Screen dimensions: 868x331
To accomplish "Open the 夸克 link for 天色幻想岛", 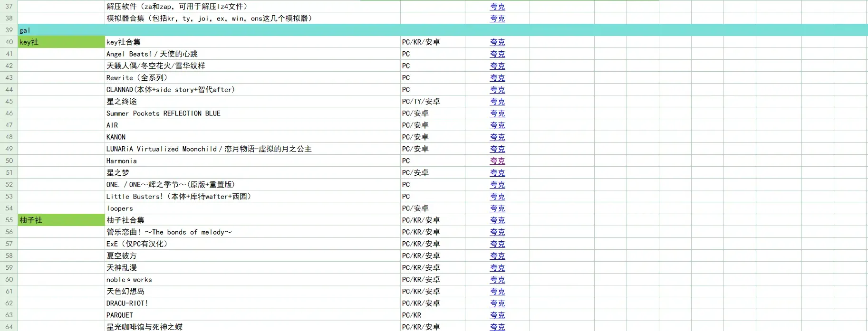I will pos(497,292).
